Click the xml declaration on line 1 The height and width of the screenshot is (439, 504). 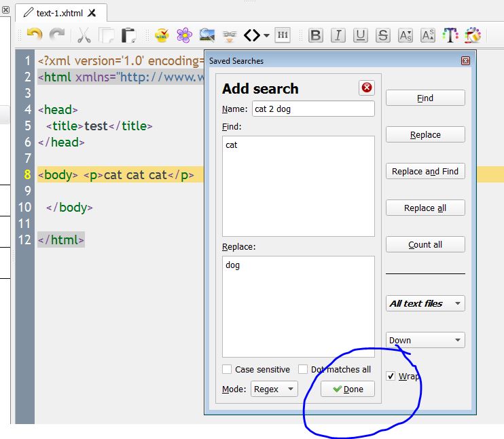tap(121, 60)
